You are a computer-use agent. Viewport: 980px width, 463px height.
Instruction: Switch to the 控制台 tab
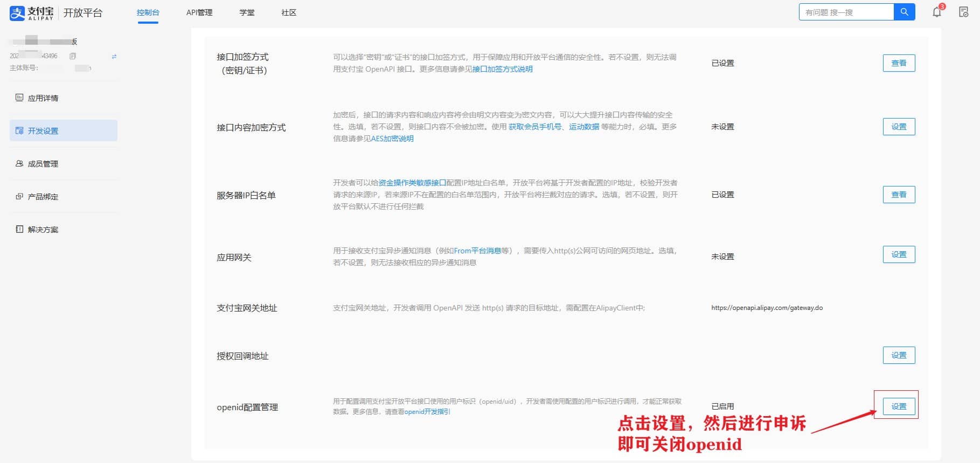(148, 12)
